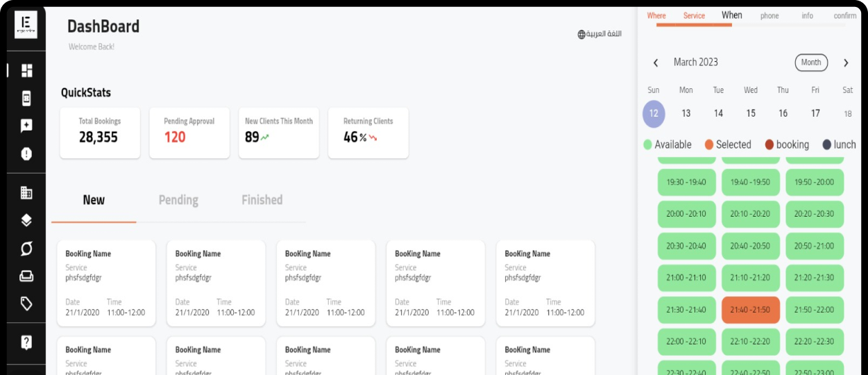868x375 pixels.
Task: Open the building icon in sidebar
Action: point(26,192)
